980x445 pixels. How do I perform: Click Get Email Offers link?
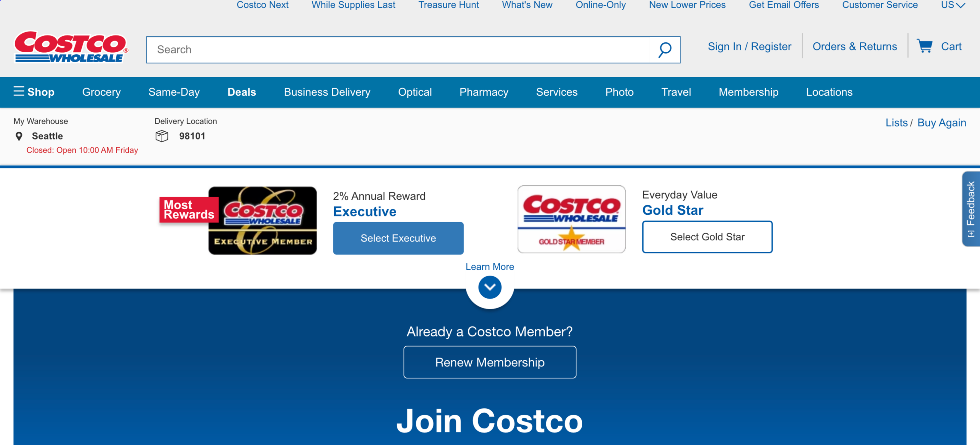(784, 5)
